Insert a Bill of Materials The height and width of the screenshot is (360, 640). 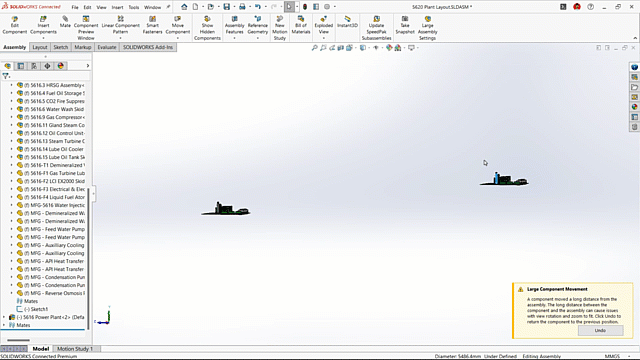(x=301, y=25)
